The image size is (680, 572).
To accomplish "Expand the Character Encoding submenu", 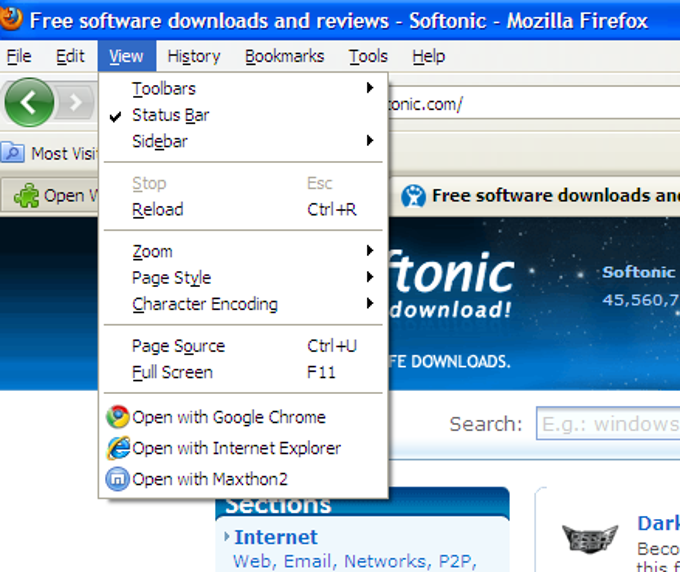I will (243, 304).
